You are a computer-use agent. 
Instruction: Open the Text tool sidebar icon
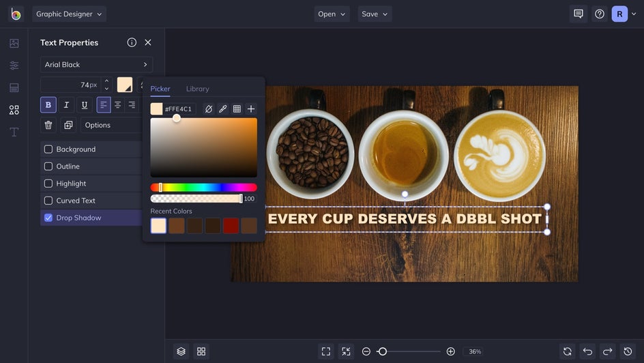coord(14,132)
